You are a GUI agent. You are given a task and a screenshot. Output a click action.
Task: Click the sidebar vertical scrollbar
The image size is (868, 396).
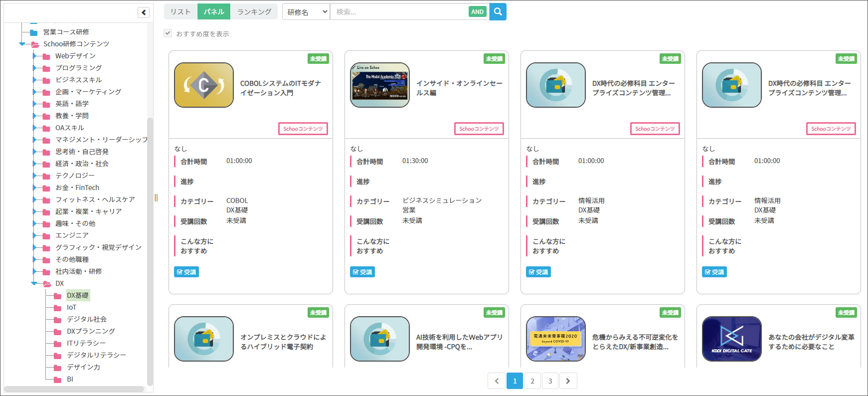(x=150, y=251)
